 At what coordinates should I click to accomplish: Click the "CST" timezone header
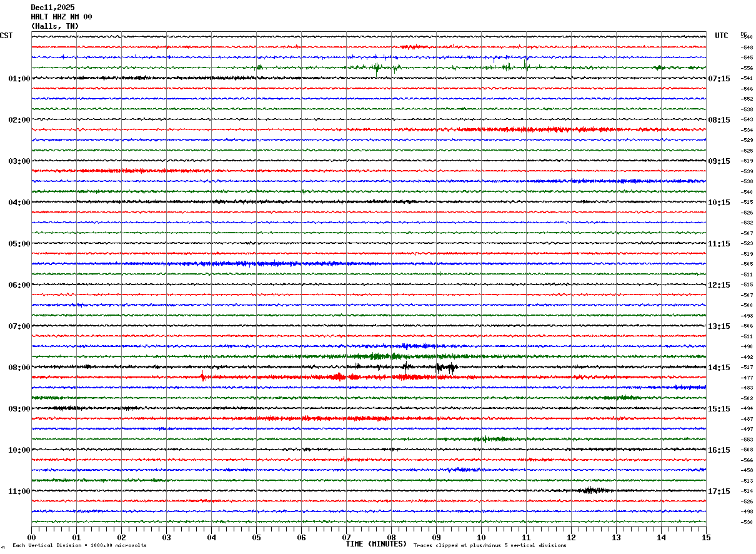(6, 36)
